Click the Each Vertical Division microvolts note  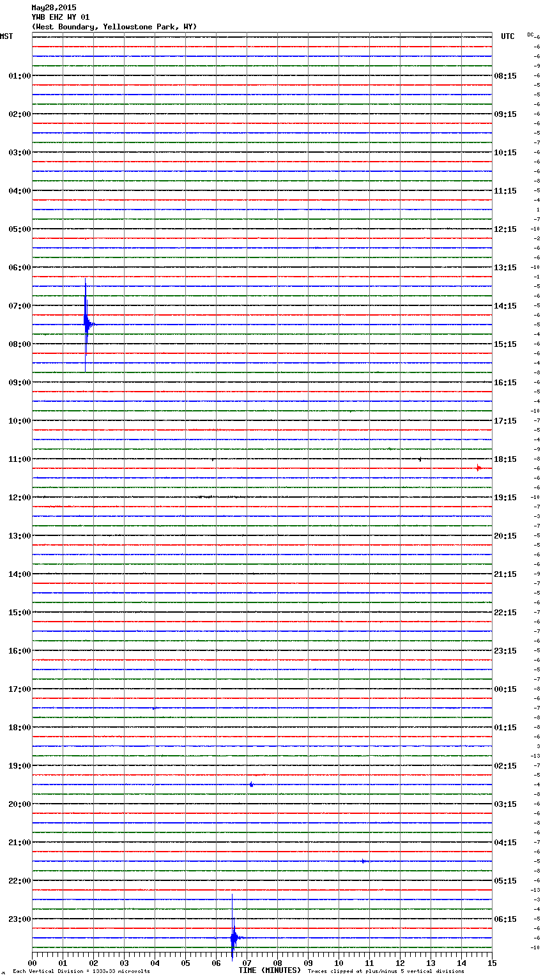pos(81,972)
